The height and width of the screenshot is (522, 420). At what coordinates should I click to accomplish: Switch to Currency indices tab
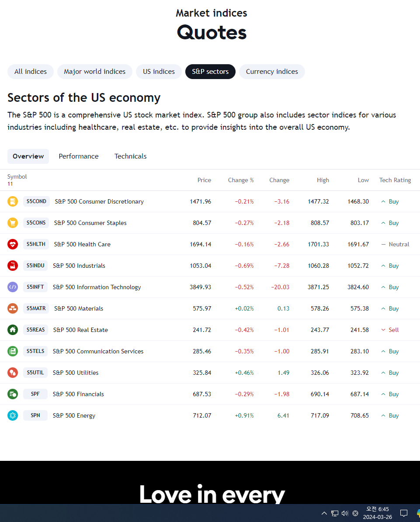click(x=272, y=72)
